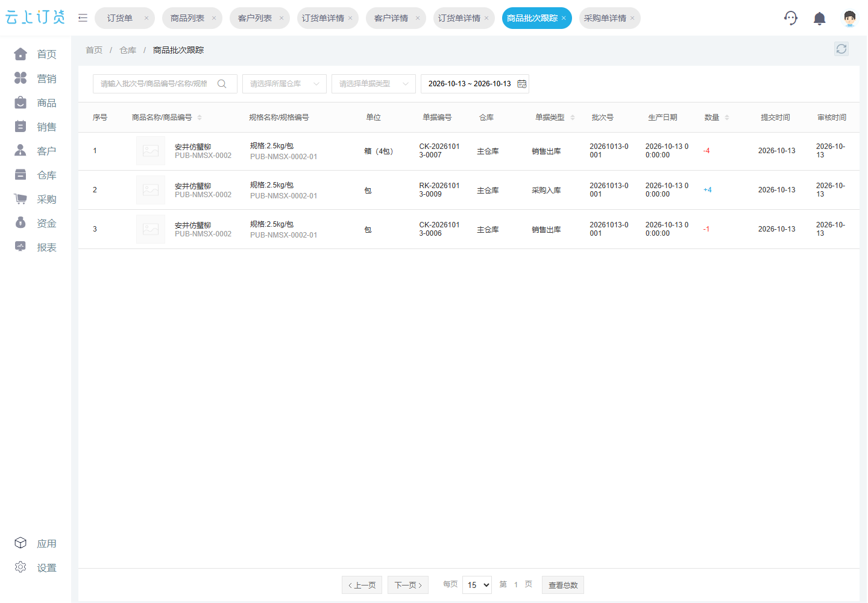The image size is (868, 603).
Task: Collapse the sidebar with the hamburger icon
Action: click(83, 18)
